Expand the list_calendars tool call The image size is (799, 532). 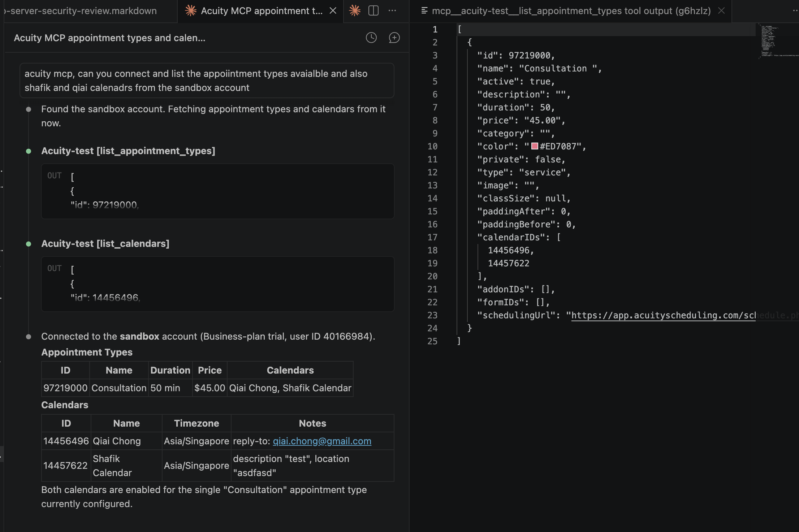click(105, 244)
